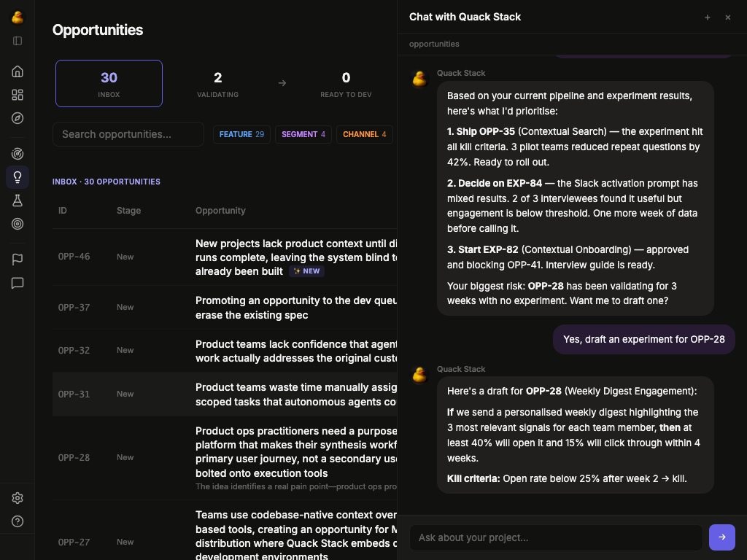Select the dartboard target icon
This screenshot has width=747, height=560.
tap(18, 153)
